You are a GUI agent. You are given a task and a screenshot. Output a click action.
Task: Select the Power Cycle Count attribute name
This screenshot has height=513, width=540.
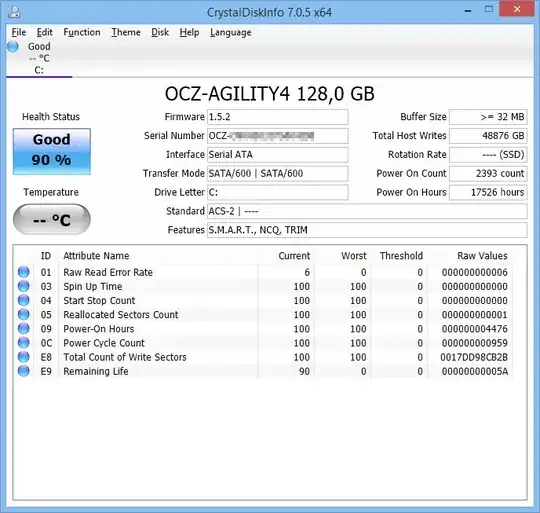point(104,343)
